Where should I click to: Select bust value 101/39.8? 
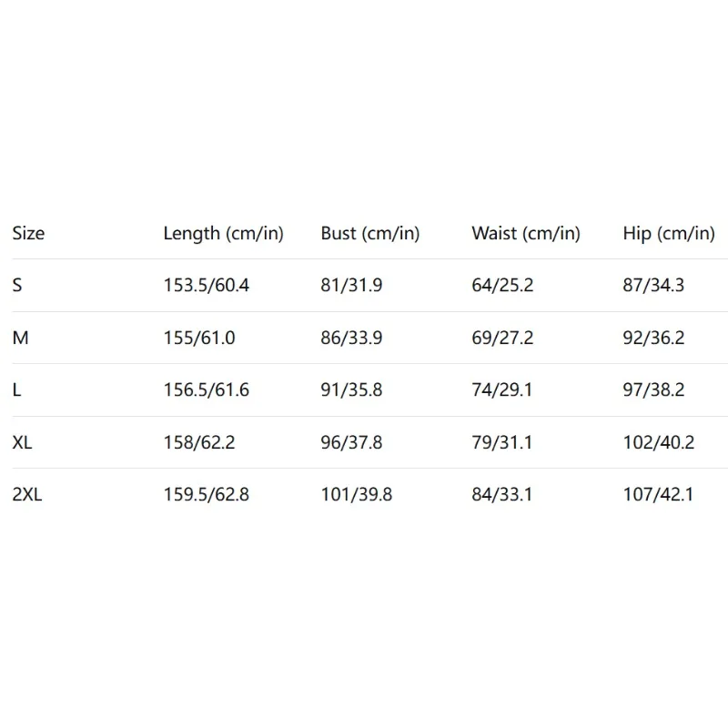click(356, 496)
